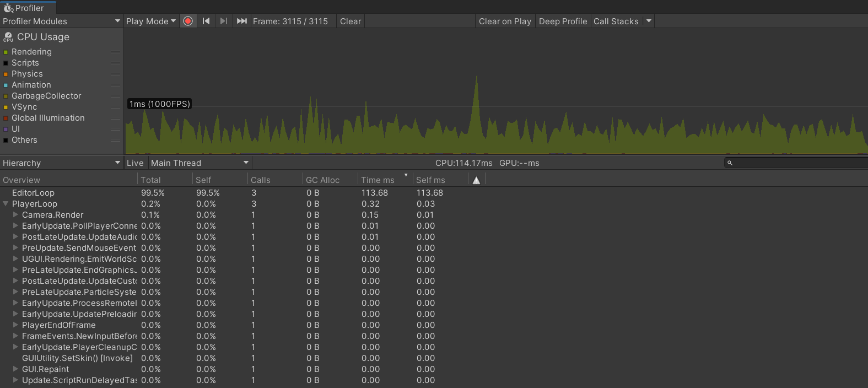Toggle the Rendering color swatch
This screenshot has width=868, height=388.
(6, 52)
